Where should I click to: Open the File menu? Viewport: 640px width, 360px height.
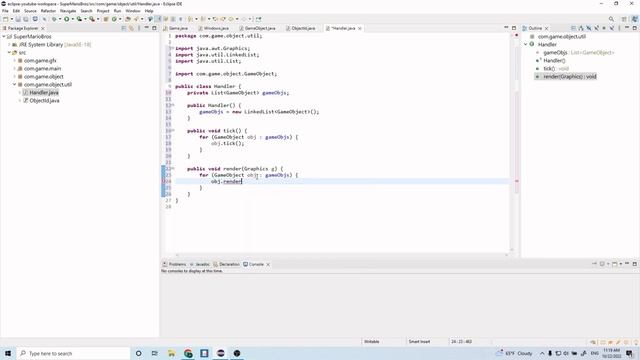[5, 11]
